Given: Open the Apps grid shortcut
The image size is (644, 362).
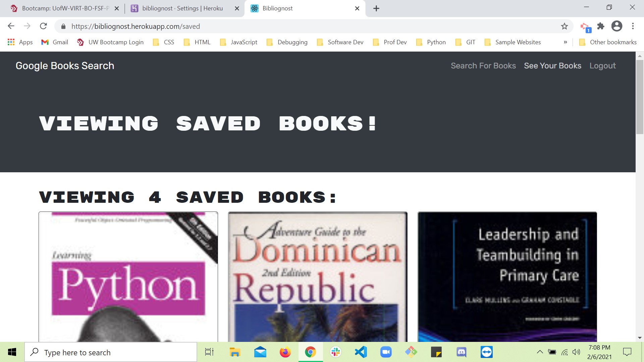Looking at the screenshot, I should click(20, 42).
